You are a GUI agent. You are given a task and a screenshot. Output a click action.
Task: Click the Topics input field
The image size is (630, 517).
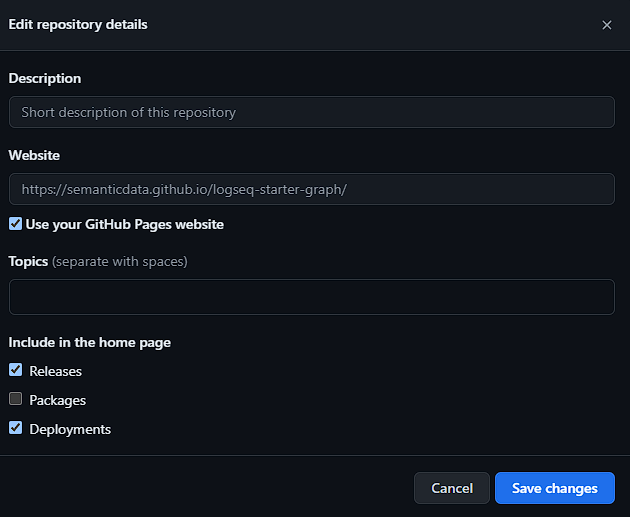[312, 297]
